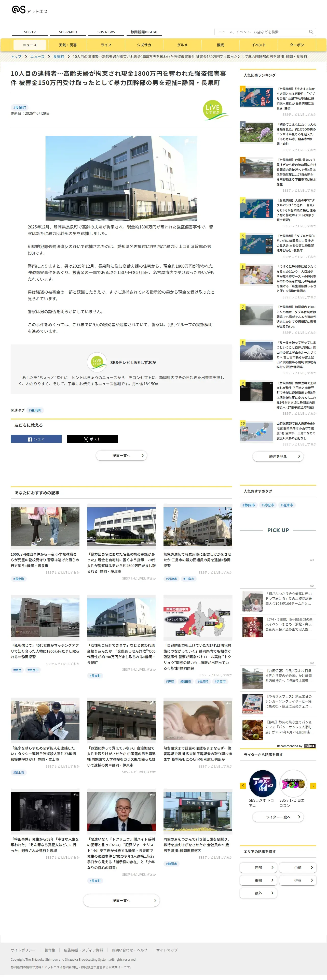
Task: Select the ライフ menu item
Action: click(106, 45)
